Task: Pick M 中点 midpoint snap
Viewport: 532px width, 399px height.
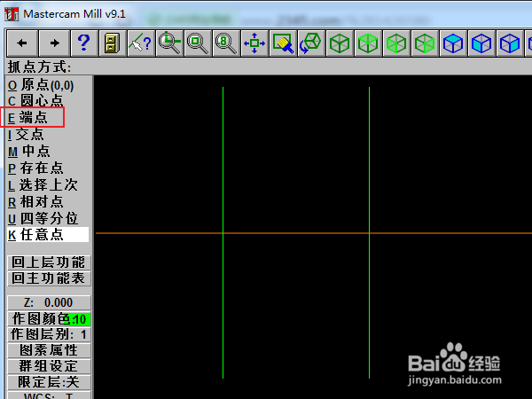Action: coord(29,151)
